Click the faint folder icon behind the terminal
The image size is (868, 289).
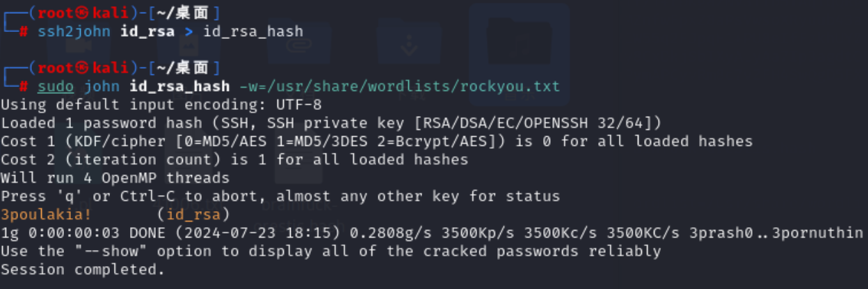[518, 43]
